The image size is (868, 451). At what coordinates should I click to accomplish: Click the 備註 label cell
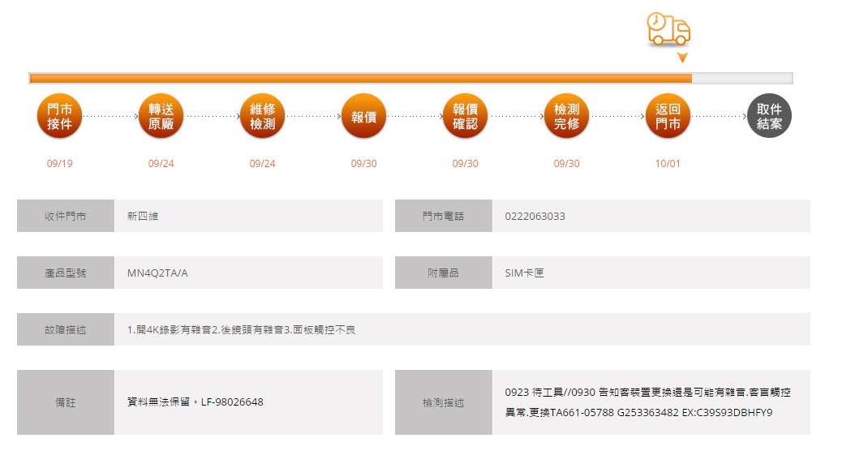pyautogui.click(x=66, y=402)
